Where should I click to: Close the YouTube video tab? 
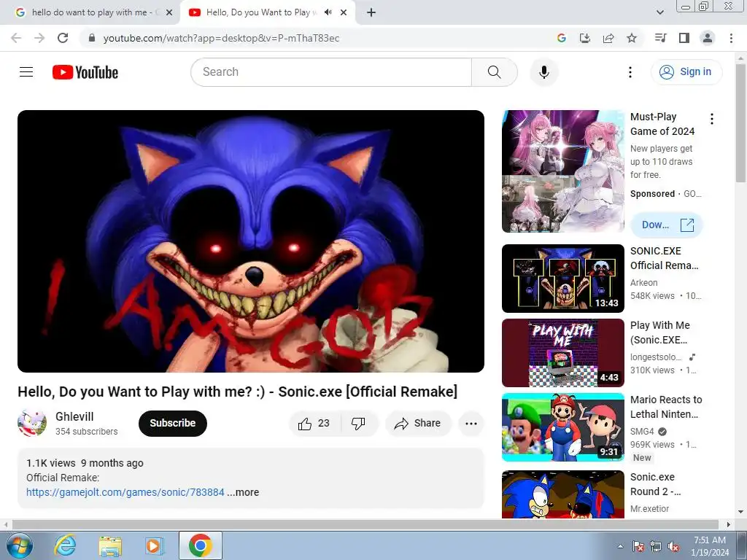(344, 13)
